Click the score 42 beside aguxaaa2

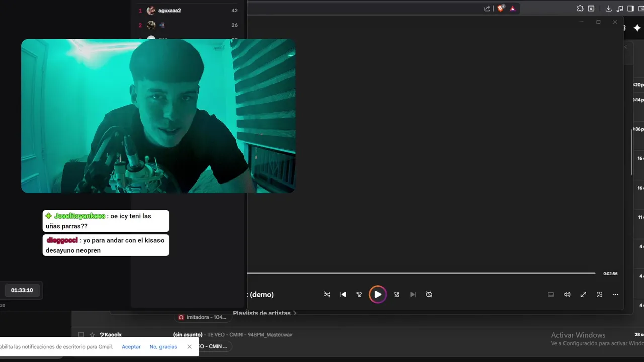(234, 10)
